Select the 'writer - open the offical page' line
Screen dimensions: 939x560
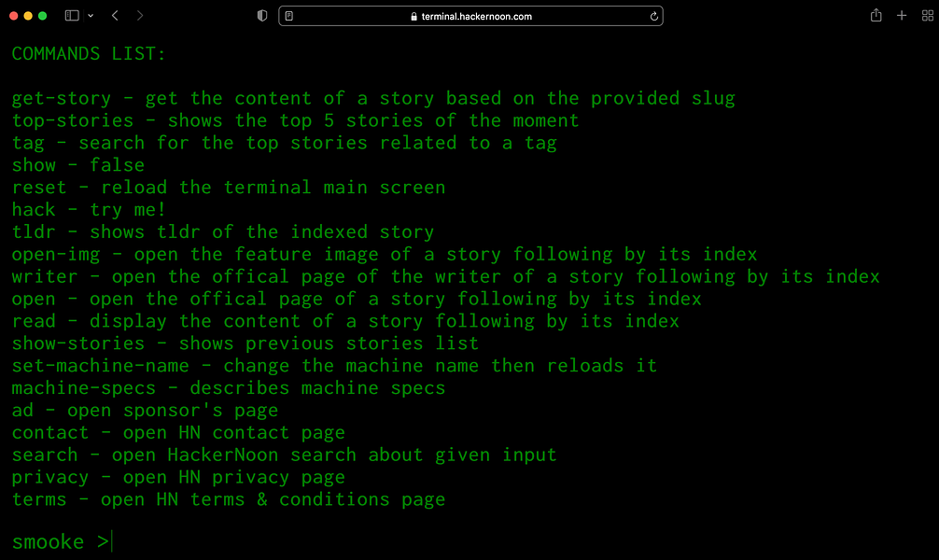pyautogui.click(x=445, y=276)
